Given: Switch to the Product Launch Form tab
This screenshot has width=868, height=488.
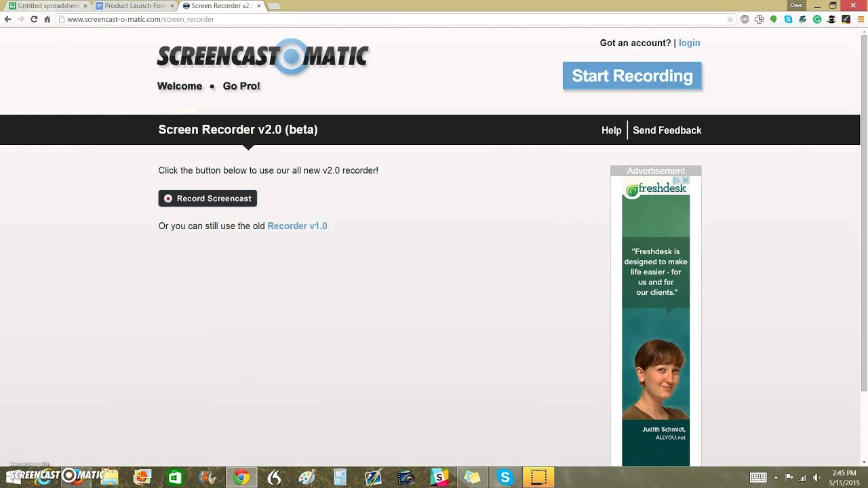Looking at the screenshot, I should pyautogui.click(x=135, y=6).
